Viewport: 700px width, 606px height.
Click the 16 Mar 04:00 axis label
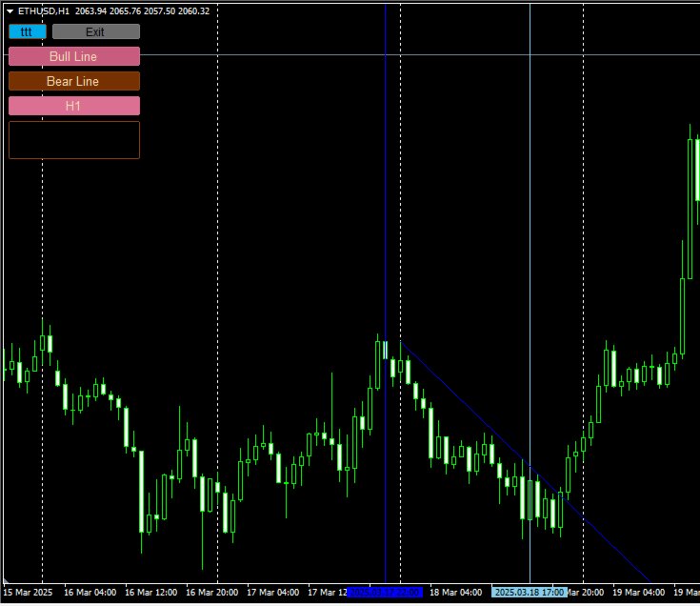click(90, 592)
